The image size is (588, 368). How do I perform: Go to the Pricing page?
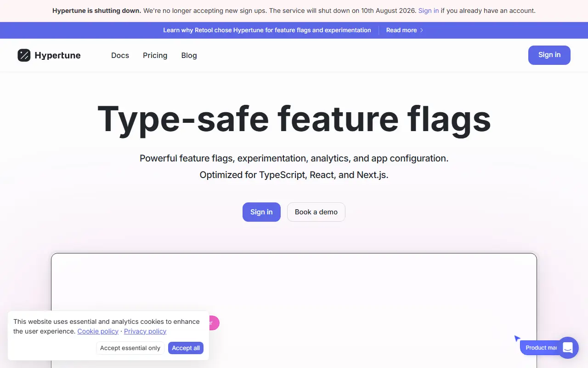click(x=155, y=55)
